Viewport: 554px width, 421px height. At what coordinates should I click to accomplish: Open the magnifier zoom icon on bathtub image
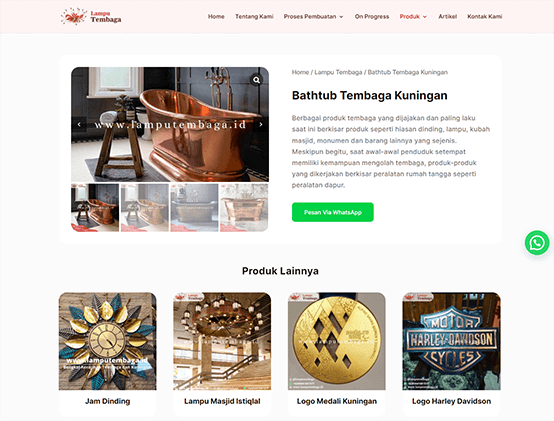coord(257,80)
